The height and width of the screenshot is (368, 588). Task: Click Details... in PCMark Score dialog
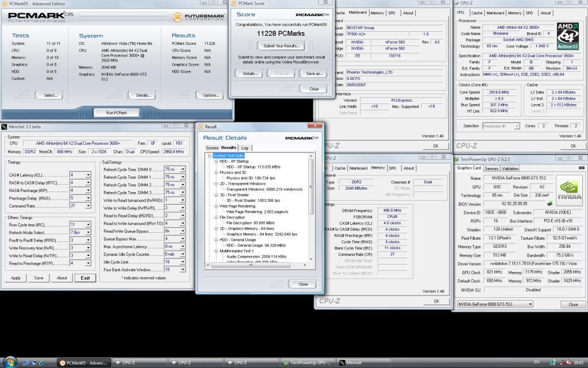tap(250, 74)
